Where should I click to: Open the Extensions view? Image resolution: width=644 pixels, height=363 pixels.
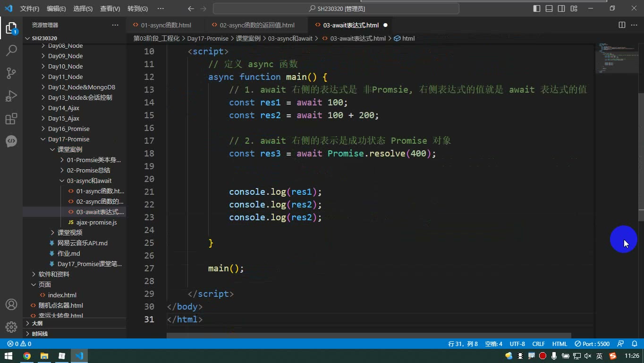coord(11,118)
